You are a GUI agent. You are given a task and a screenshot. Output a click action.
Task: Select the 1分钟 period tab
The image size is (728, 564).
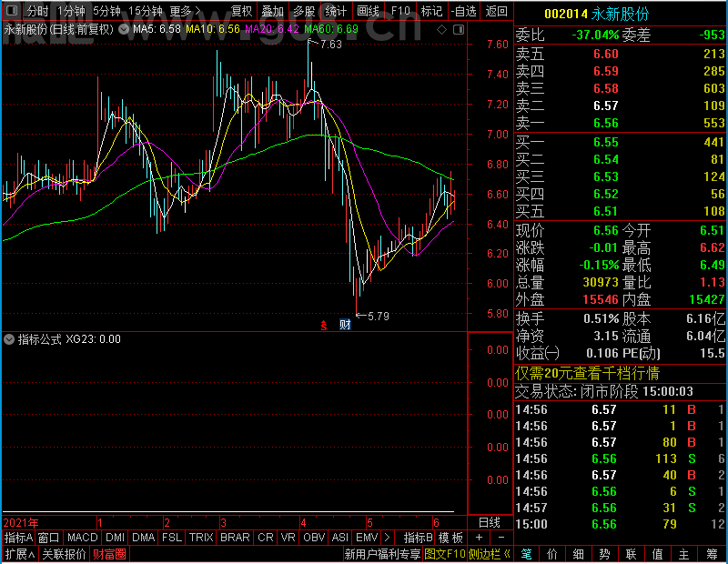(72, 11)
